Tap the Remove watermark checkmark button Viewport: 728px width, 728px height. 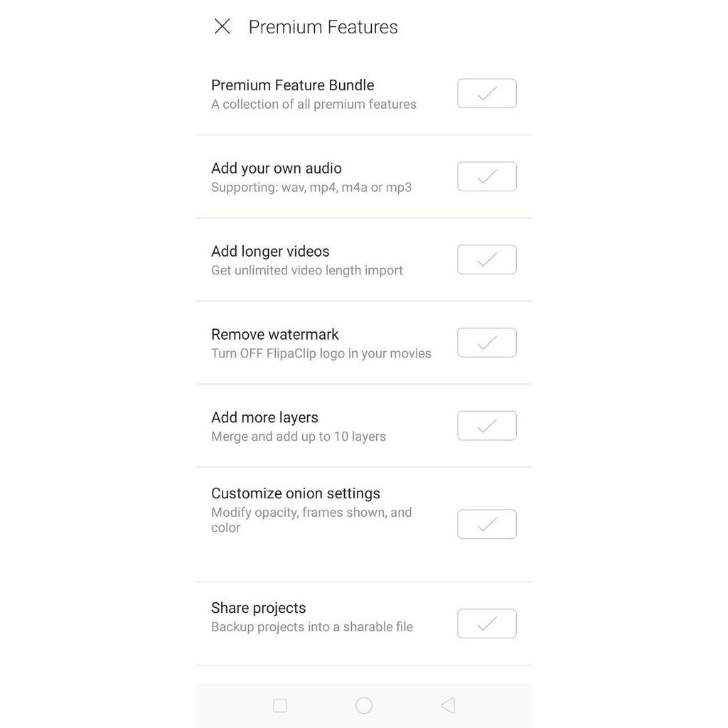[486, 343]
